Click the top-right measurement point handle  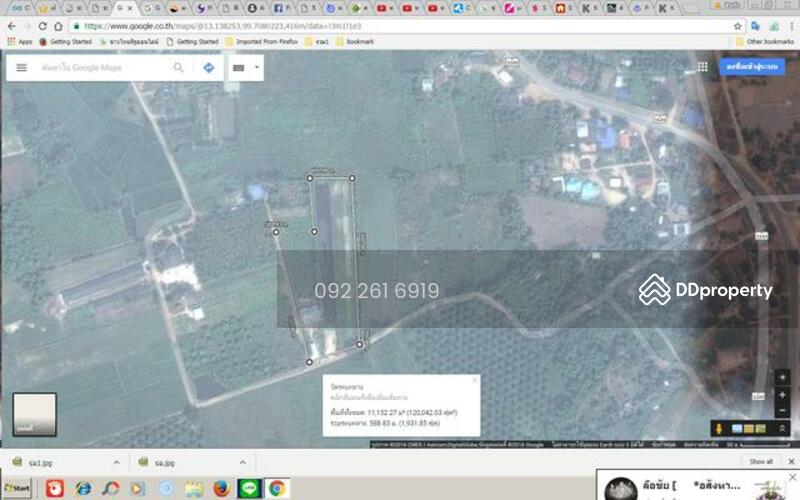pyautogui.click(x=352, y=178)
